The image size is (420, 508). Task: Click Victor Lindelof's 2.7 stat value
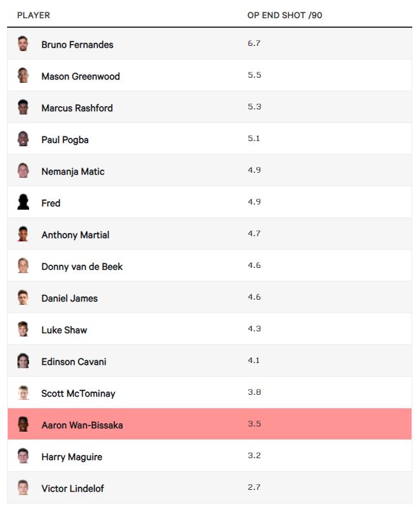[x=254, y=487]
